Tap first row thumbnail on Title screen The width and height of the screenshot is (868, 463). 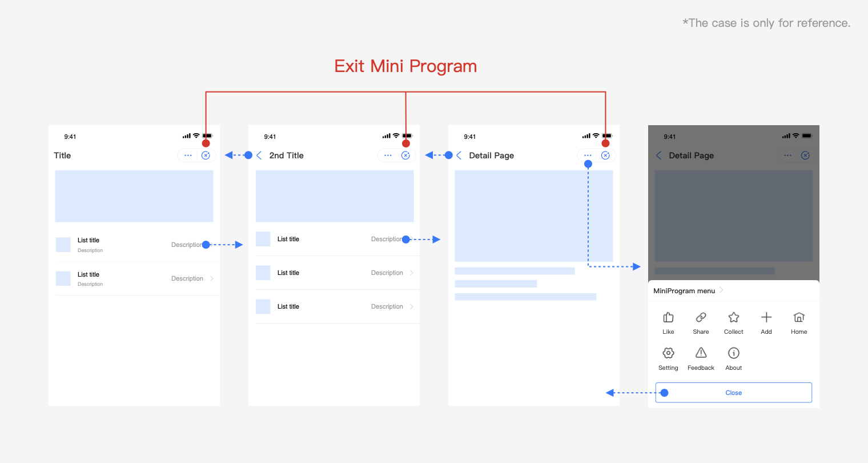click(x=63, y=245)
